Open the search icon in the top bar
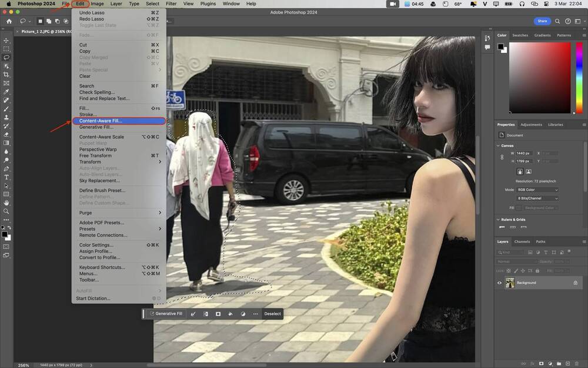 point(557,21)
